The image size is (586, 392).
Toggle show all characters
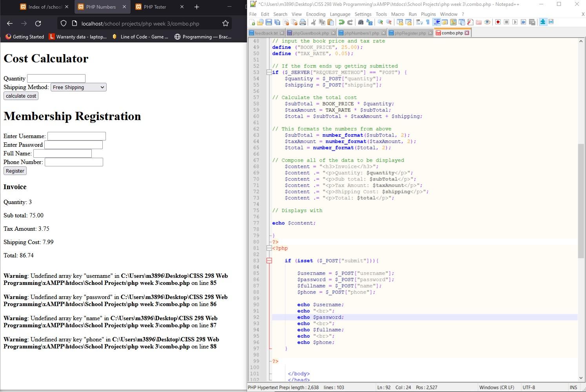(428, 22)
